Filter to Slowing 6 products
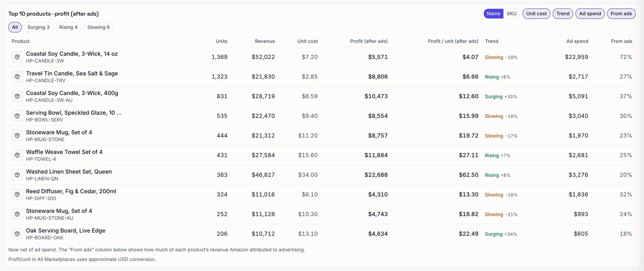This screenshot has height=271, width=644. pyautogui.click(x=99, y=27)
